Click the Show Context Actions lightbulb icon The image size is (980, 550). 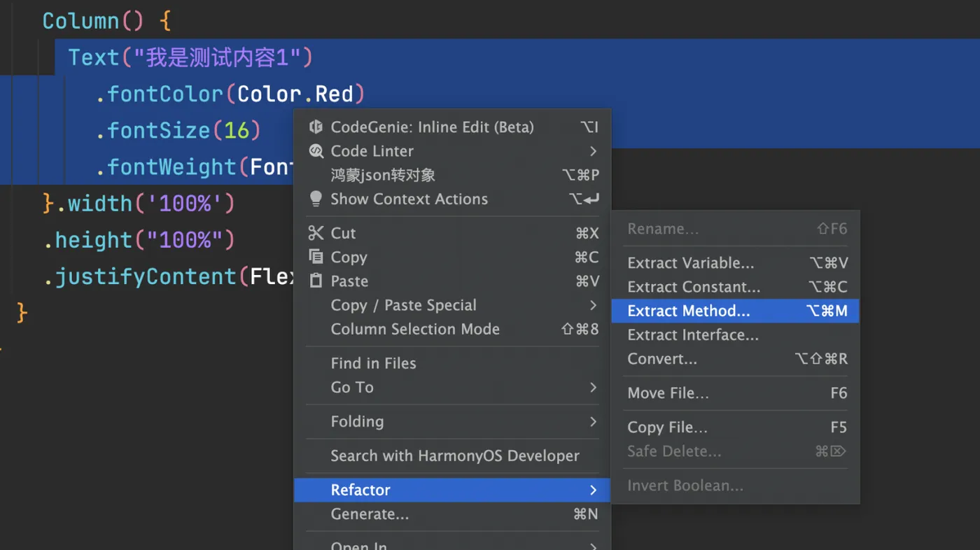[316, 199]
